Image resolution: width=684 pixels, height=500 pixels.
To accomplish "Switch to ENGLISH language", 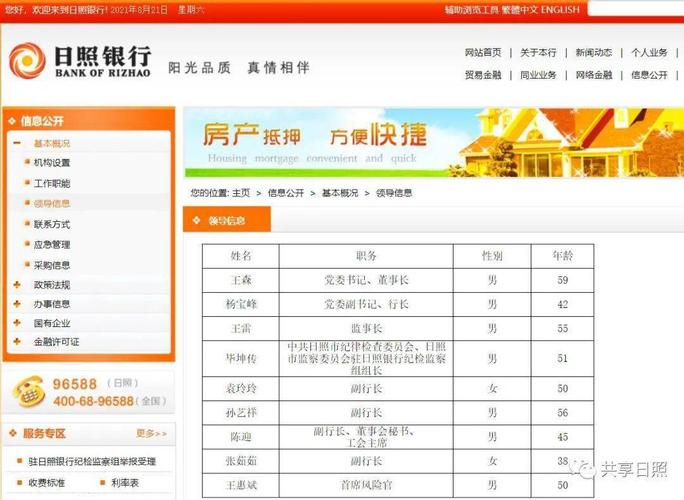I will pyautogui.click(x=560, y=10).
